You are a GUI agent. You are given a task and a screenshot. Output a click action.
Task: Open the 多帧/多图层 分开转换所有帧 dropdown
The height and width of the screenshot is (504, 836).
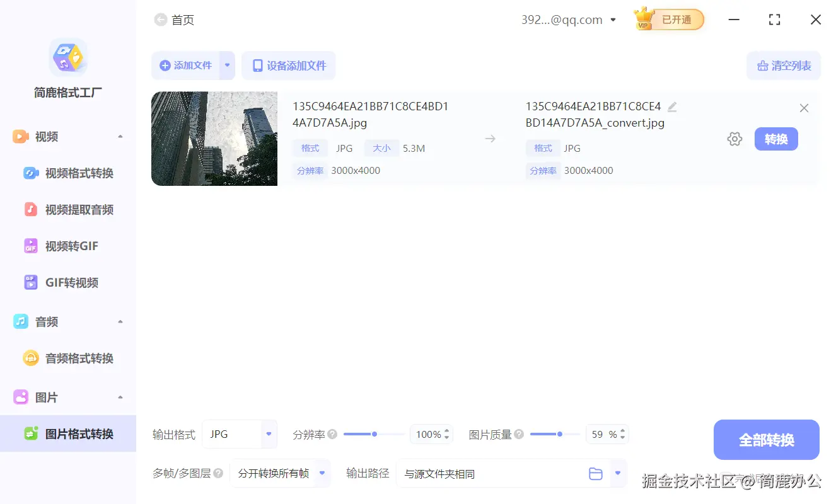click(x=281, y=473)
